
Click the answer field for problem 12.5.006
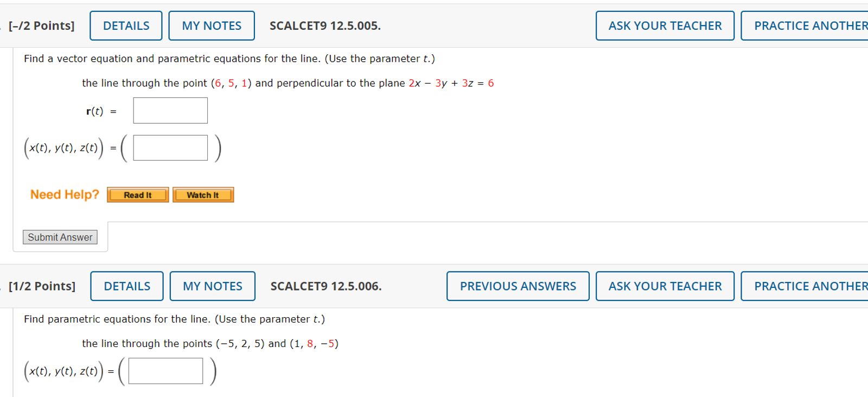165,370
